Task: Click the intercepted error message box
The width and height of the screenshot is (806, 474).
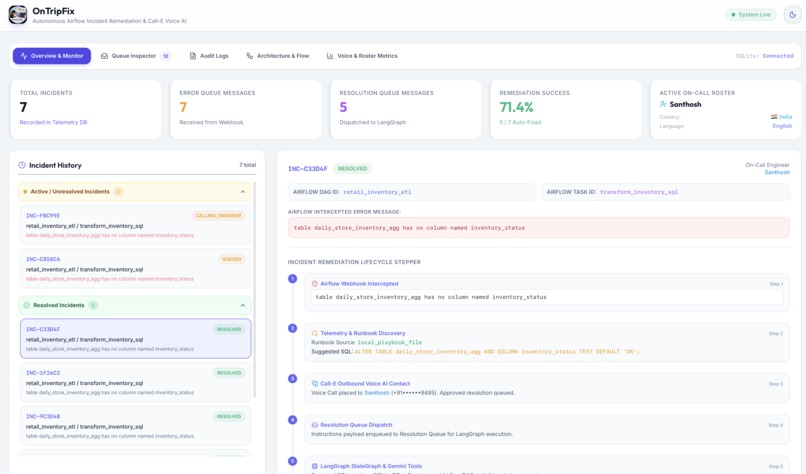Action: click(539, 228)
